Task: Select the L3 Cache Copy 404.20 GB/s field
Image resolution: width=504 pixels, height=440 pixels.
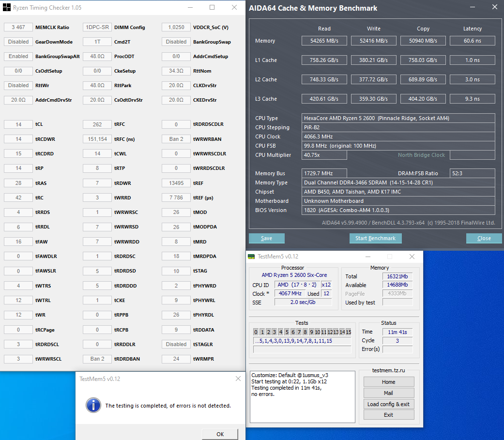Action: pos(423,99)
